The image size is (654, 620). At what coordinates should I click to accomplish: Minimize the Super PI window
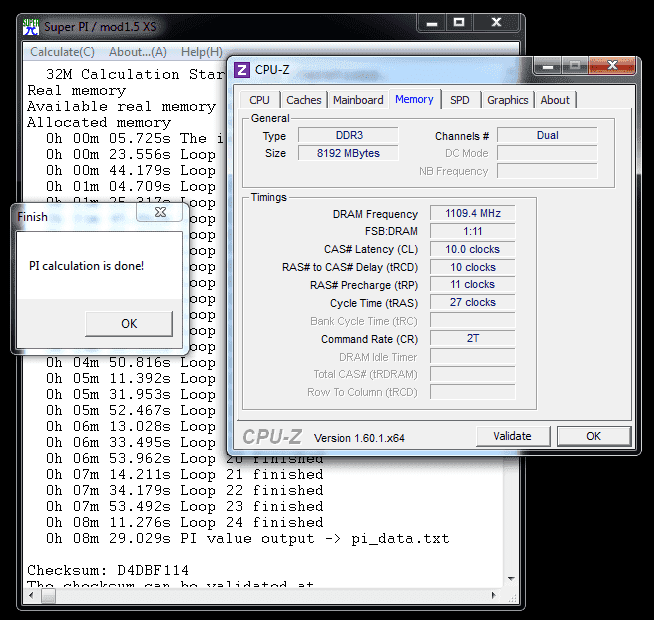coord(432,22)
